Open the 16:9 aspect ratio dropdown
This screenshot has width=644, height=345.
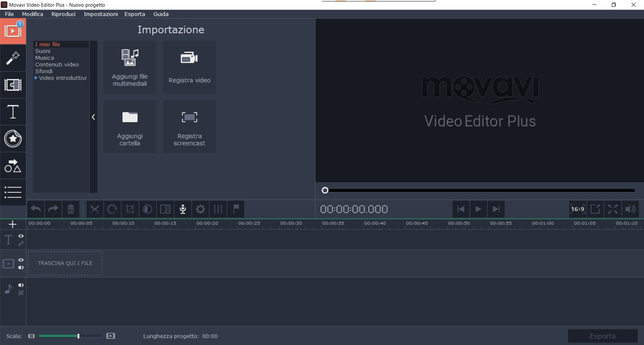click(x=577, y=209)
